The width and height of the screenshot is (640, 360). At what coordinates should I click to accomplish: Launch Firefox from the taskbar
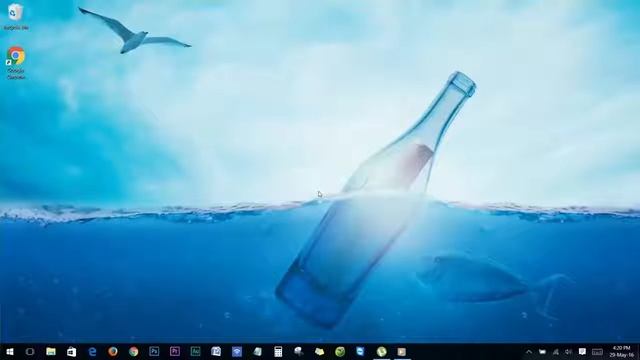pos(113,351)
